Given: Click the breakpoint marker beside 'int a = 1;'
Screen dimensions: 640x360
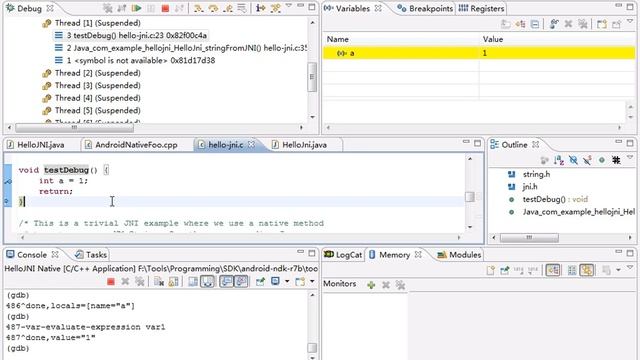Looking at the screenshot, I should 8,181.
